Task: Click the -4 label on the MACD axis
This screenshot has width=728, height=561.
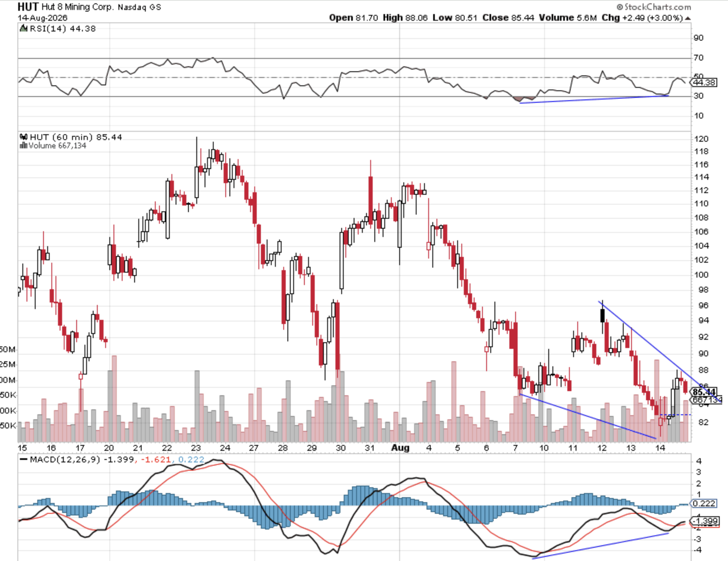Action: click(698, 550)
